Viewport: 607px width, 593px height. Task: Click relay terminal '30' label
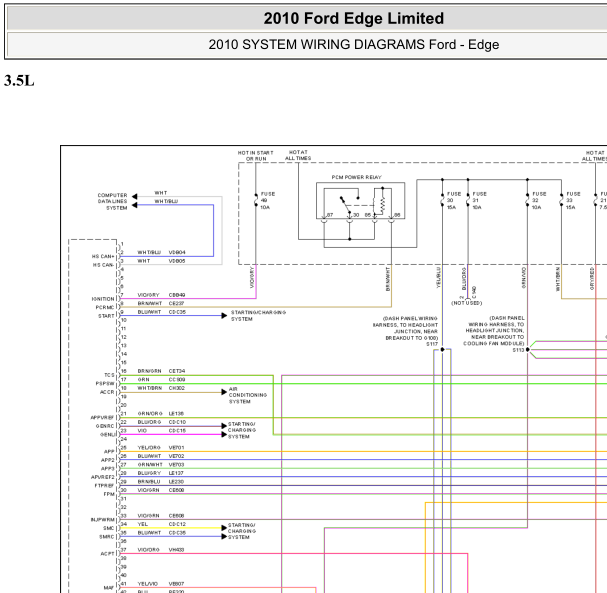pyautogui.click(x=356, y=215)
